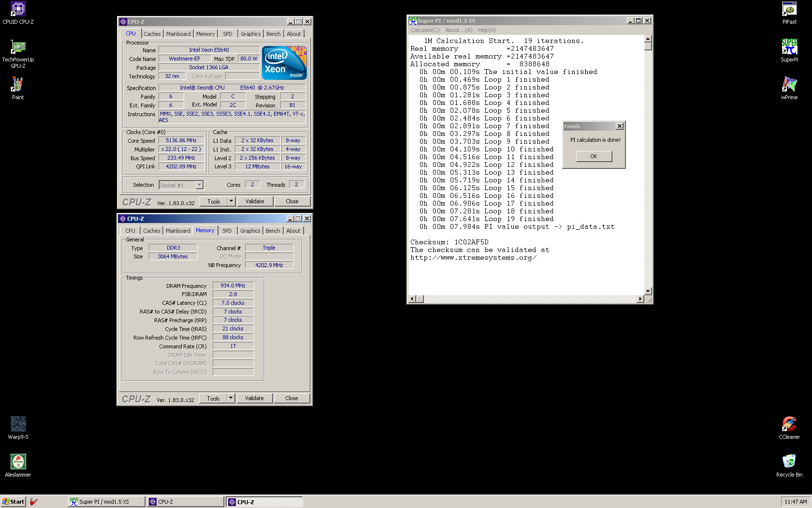The image size is (812, 508).
Task: Open About tab in upper CPU-Z window
Action: coord(294,34)
